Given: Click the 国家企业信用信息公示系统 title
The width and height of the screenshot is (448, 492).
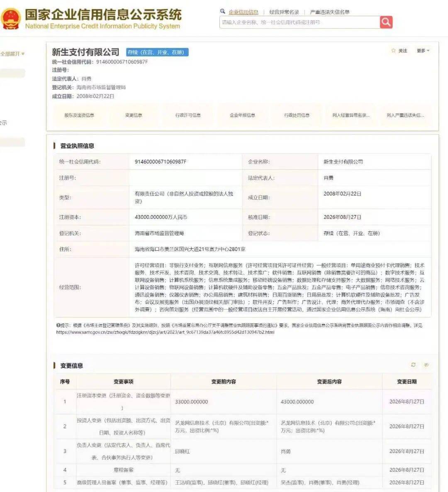Looking at the screenshot, I should [x=103, y=15].
